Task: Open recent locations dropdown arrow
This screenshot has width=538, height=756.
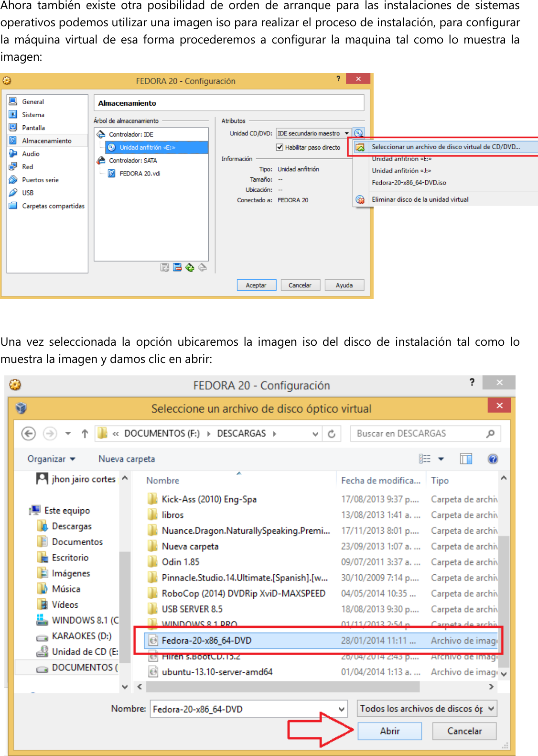Action: coord(68,434)
